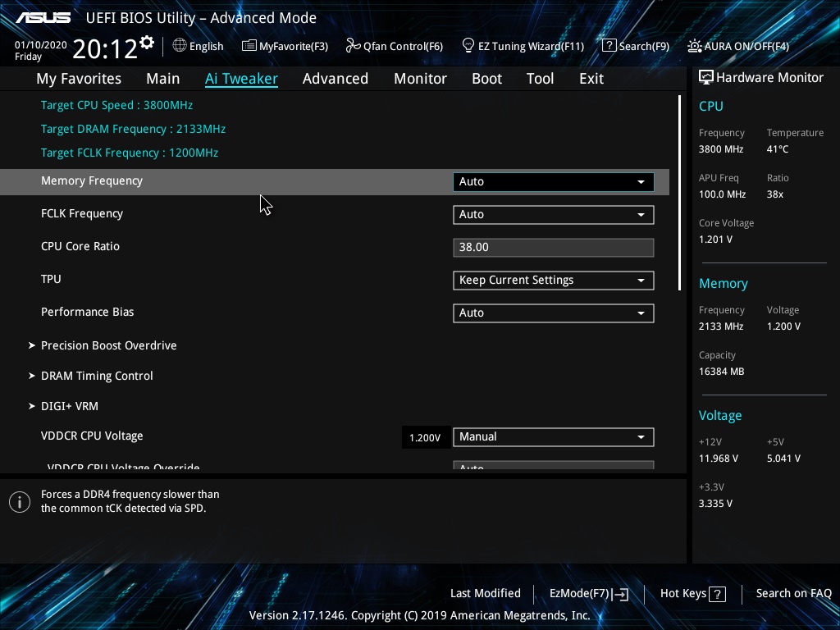Click the +5V 5.041 V value

point(783,459)
